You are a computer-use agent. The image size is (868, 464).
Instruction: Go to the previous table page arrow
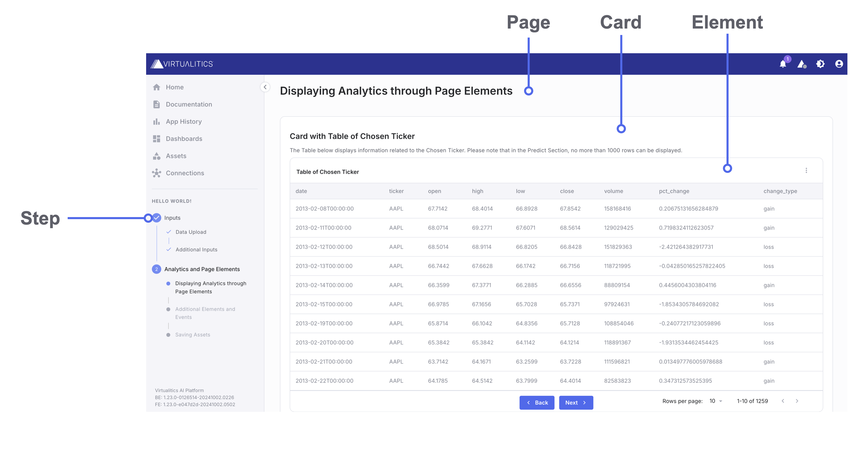[x=783, y=401]
